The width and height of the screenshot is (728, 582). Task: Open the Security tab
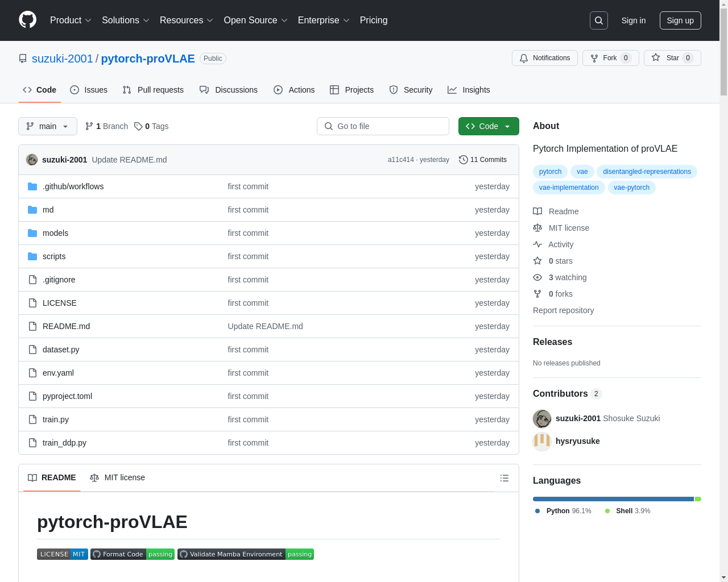click(x=411, y=90)
